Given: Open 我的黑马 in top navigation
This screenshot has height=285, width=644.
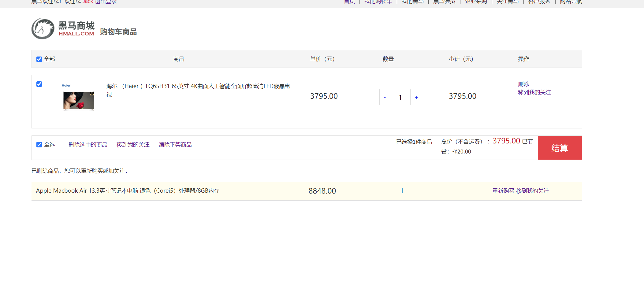Looking at the screenshot, I should click(x=413, y=2).
